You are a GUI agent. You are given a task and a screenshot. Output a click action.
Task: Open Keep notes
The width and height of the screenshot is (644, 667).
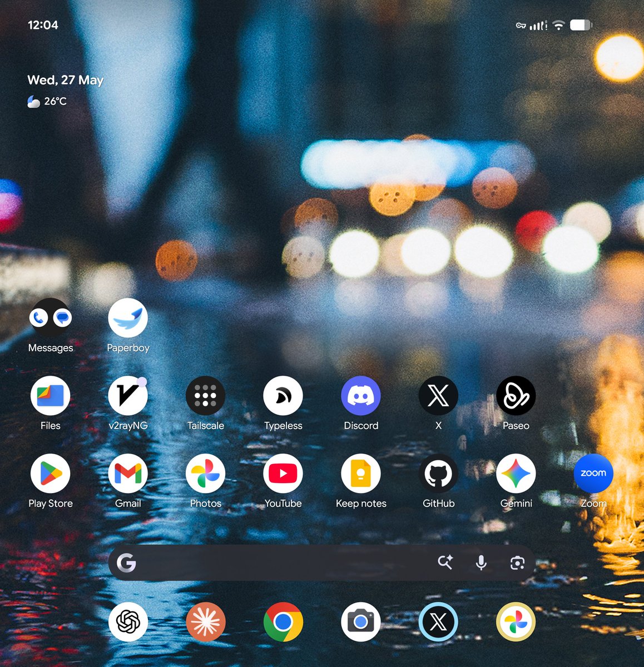point(361,474)
